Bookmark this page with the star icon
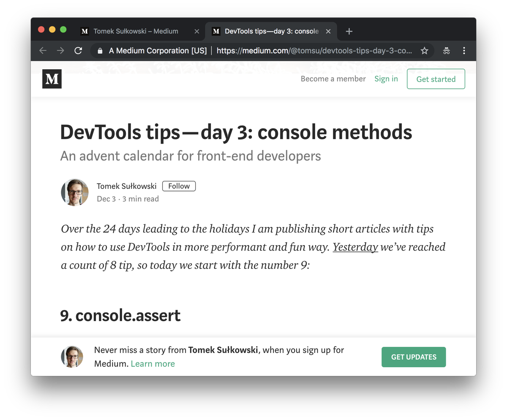This screenshot has width=507, height=420. coord(425,51)
